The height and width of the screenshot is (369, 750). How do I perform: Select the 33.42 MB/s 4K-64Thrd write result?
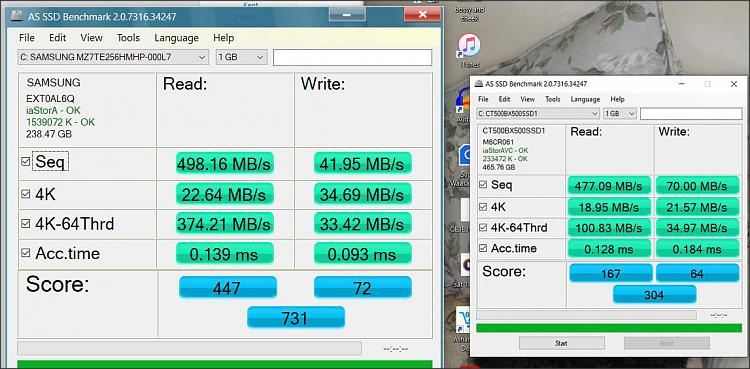[x=363, y=224]
